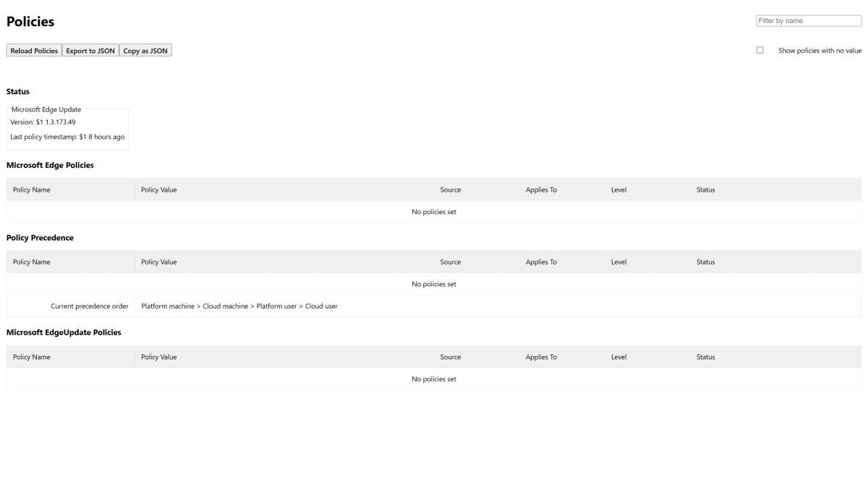Click the Microsoft Edge Policies section heading
Screen dimensions: 868x481
coord(50,165)
